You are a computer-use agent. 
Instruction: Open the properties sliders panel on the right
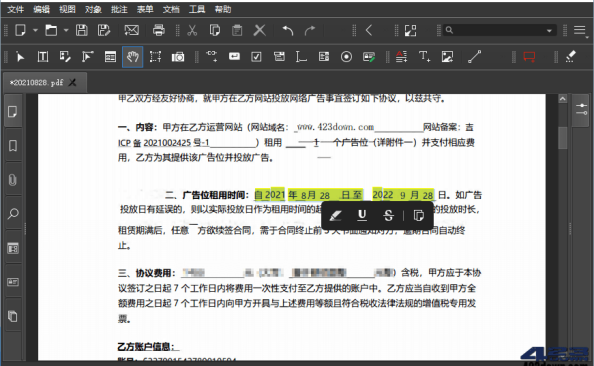pyautogui.click(x=581, y=109)
